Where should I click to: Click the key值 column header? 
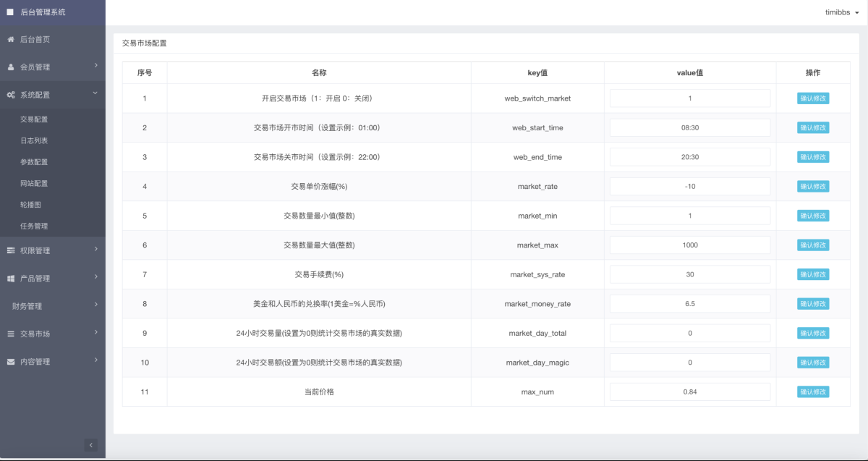point(537,73)
